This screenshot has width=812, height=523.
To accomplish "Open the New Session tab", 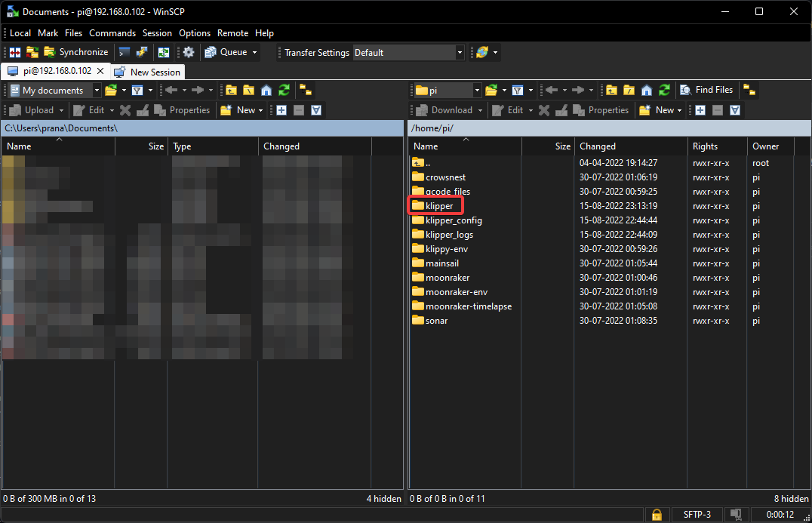I will (148, 72).
